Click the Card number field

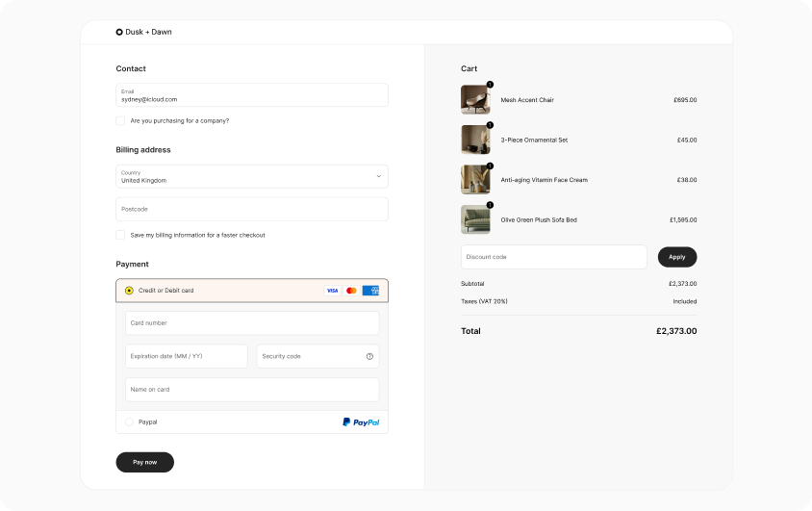[252, 323]
